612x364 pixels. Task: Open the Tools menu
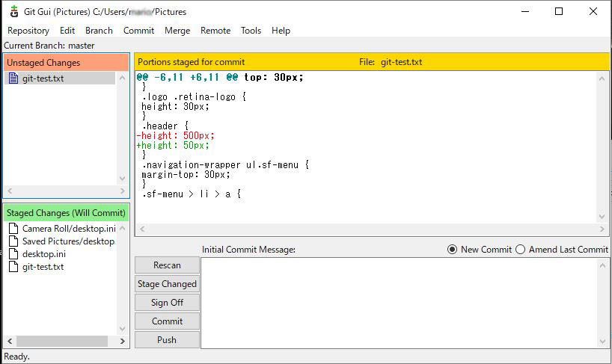(251, 31)
